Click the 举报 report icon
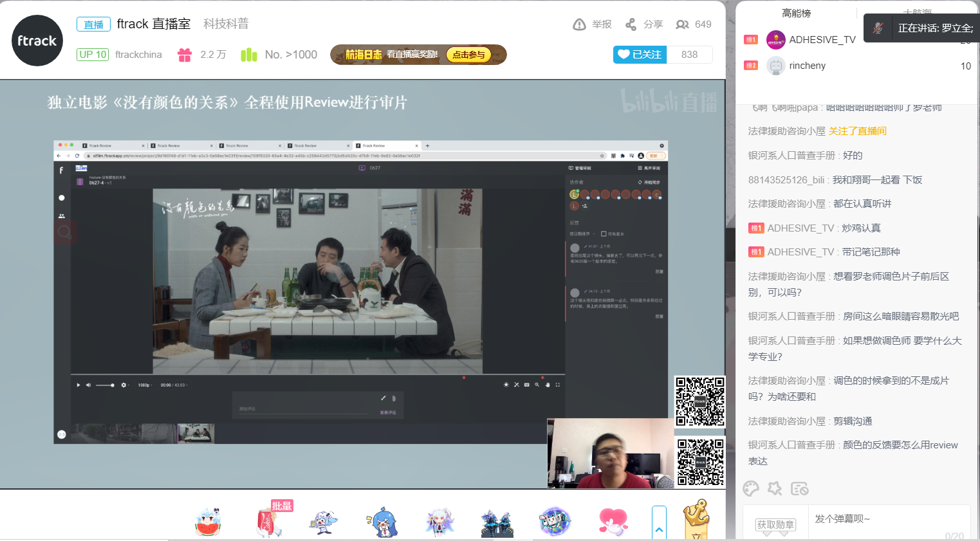Viewport: 980px width, 541px height. 579,24
